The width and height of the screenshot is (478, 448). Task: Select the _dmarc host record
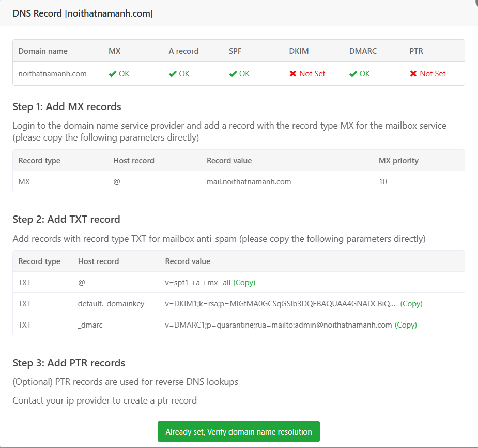[x=90, y=325]
